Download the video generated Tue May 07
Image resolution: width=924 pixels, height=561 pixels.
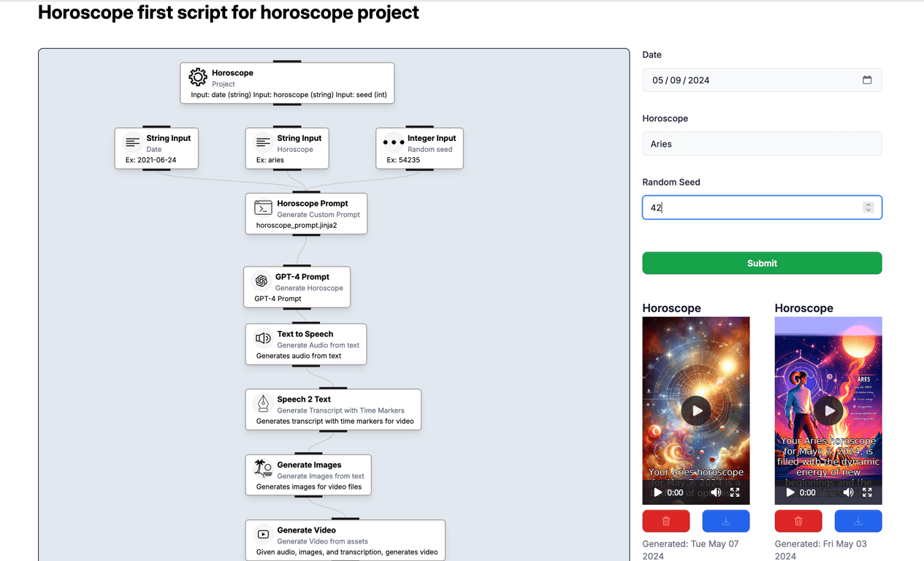pyautogui.click(x=726, y=521)
